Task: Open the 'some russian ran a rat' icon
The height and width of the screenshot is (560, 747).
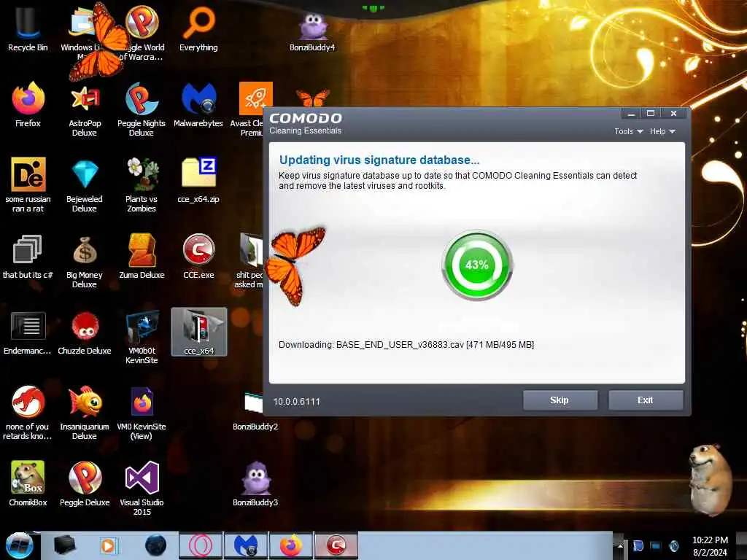Action: (x=28, y=184)
